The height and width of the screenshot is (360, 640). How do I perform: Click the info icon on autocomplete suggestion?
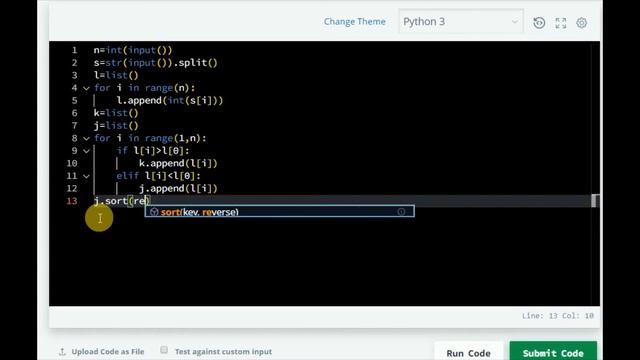tap(401, 211)
